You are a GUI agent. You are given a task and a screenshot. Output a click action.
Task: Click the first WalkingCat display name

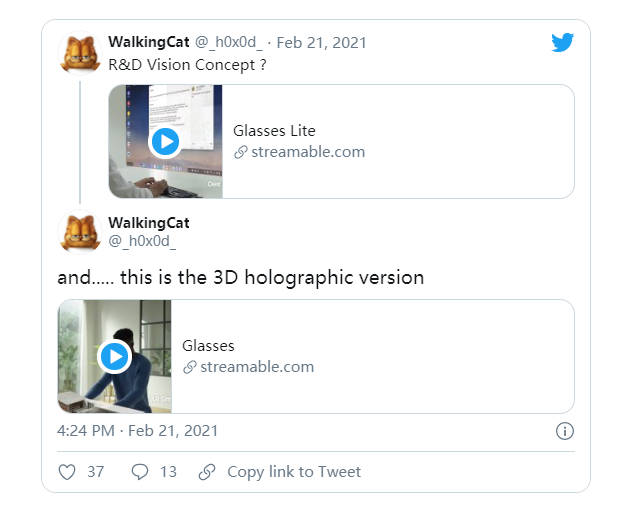149,43
